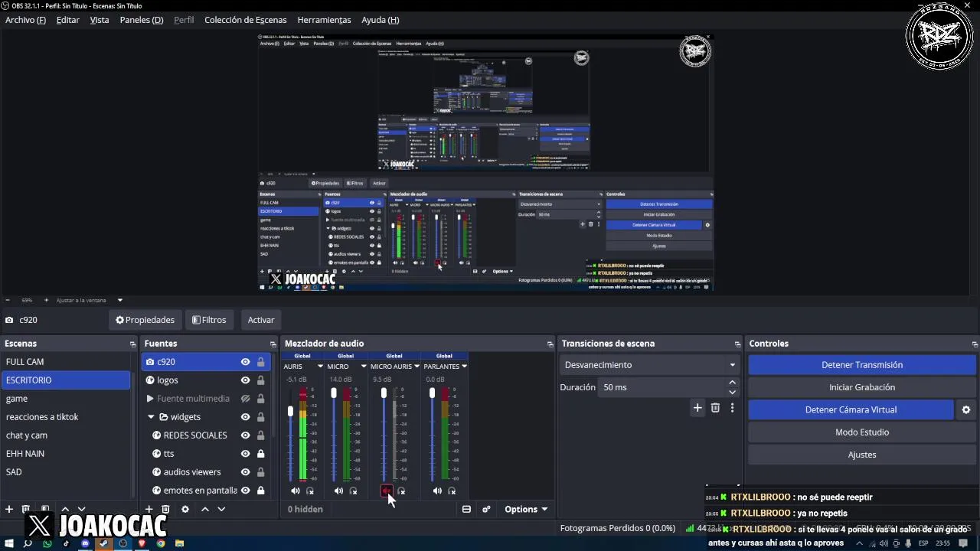Viewport: 980px width, 551px height.
Task: Delete the scene transition trash icon
Action: point(715,408)
